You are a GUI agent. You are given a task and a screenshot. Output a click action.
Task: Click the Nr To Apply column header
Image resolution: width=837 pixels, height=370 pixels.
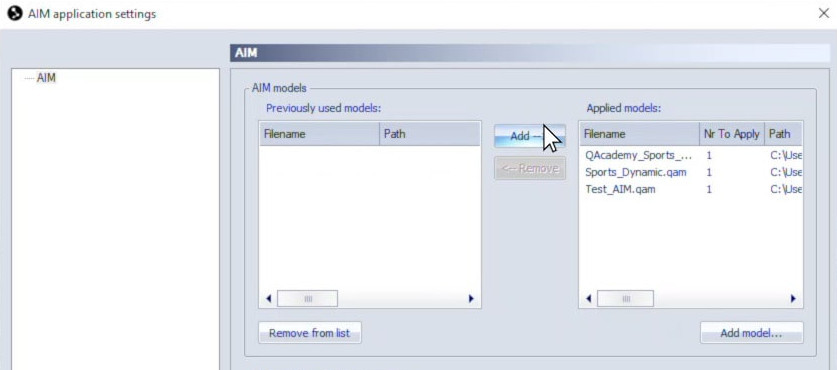coord(732,134)
